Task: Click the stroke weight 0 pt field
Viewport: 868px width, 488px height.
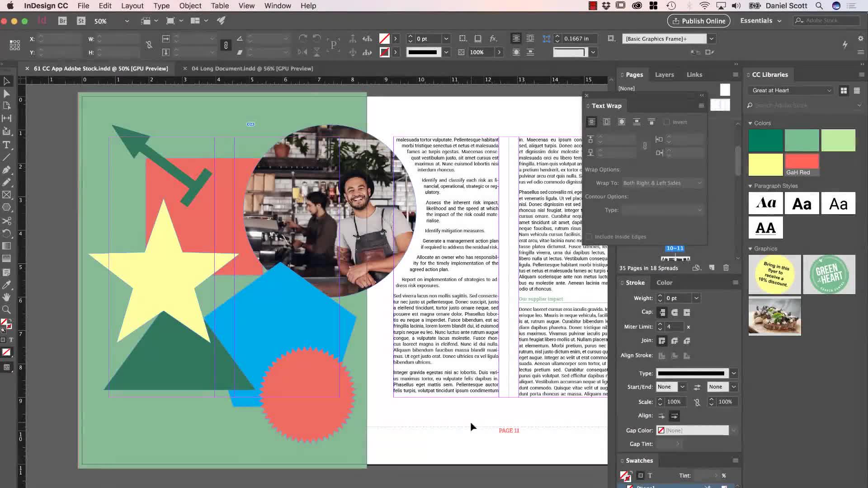Action: (678, 298)
